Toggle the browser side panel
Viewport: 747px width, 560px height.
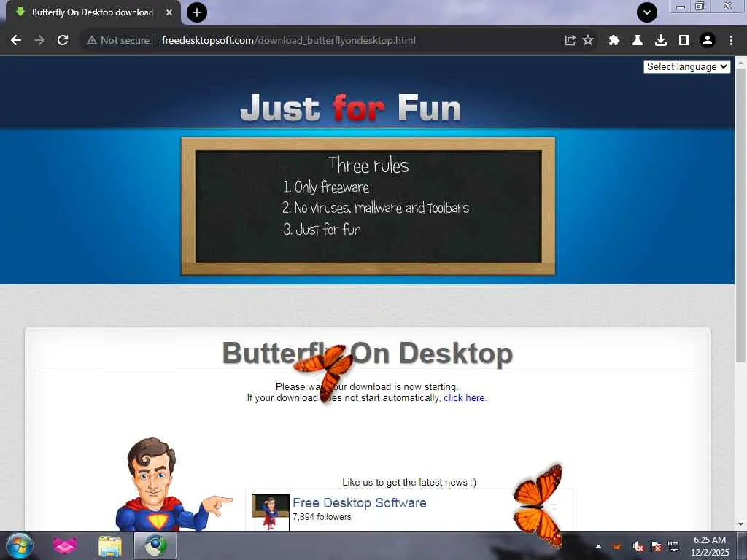[684, 41]
